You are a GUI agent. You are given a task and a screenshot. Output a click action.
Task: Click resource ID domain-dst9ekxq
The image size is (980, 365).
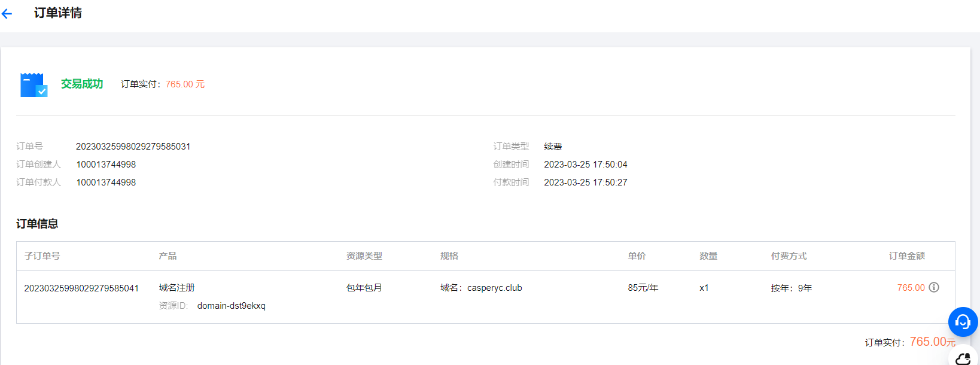[x=231, y=306]
